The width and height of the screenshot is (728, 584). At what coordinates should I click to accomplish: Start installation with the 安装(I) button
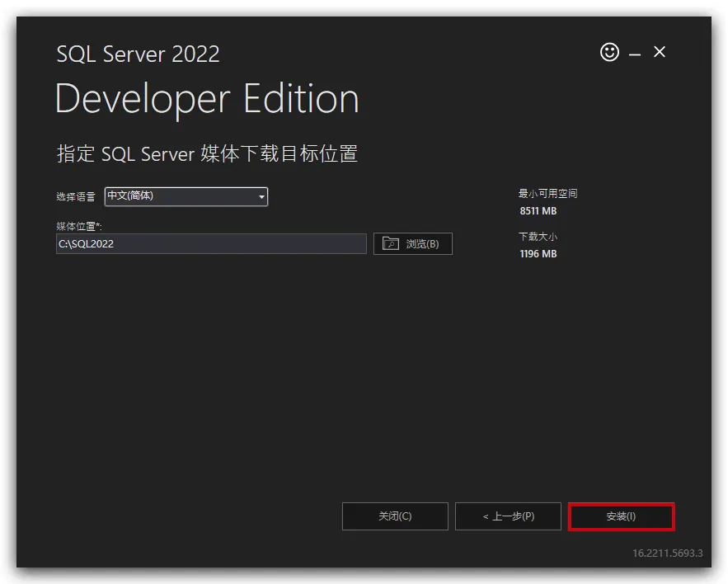[x=621, y=516]
